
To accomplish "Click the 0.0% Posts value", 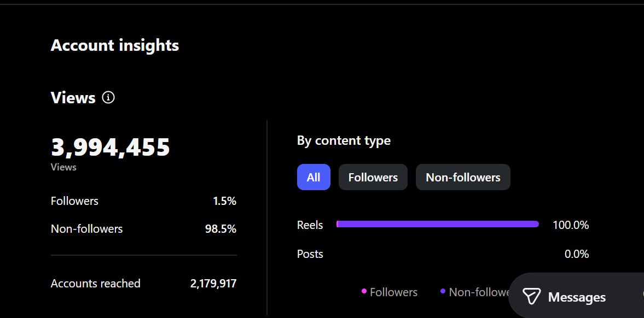I will coord(577,254).
